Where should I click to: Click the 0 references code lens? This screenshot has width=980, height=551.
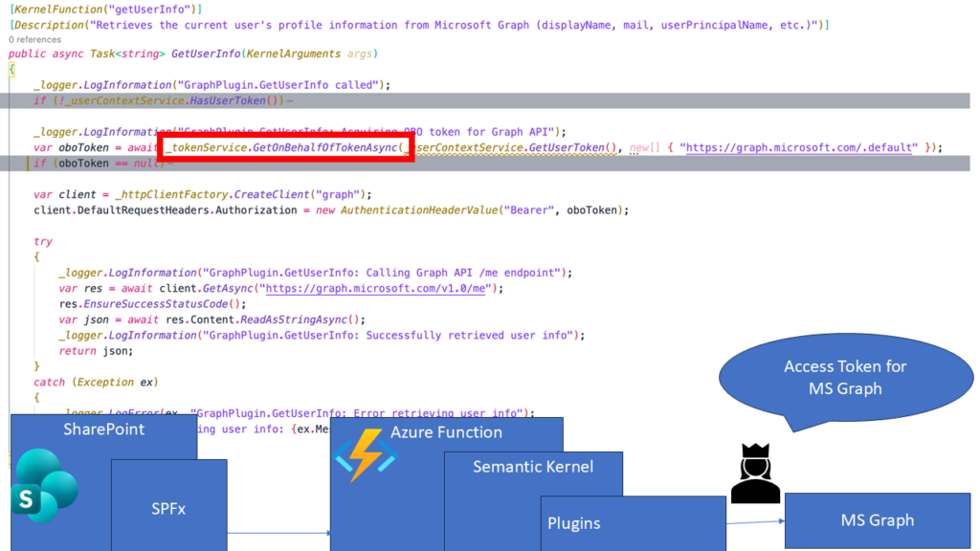[x=35, y=39]
